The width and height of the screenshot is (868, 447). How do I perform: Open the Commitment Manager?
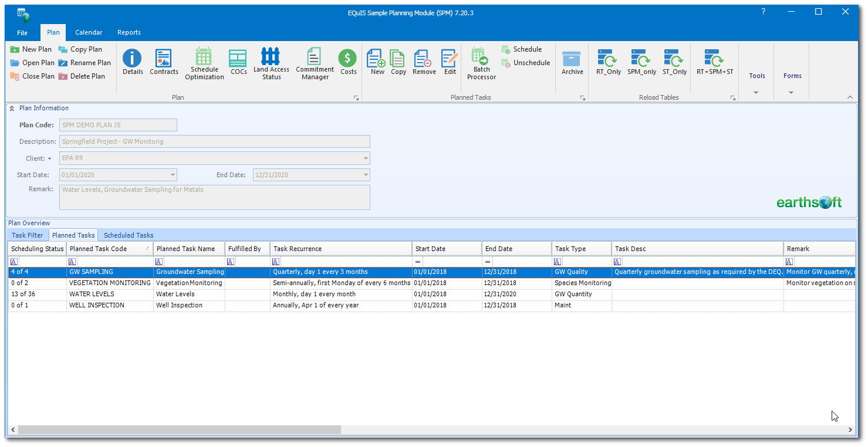(x=314, y=62)
